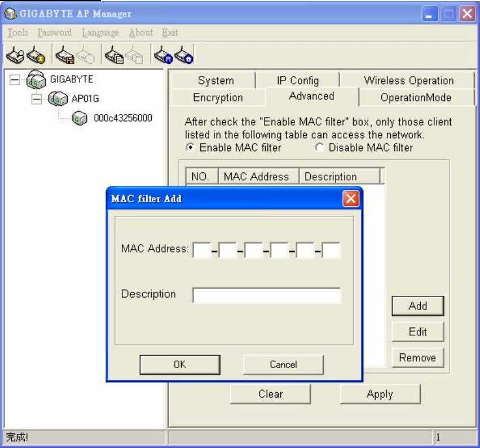The width and height of the screenshot is (480, 448).
Task: Click the AP01G group icon in tree
Action: pos(58,99)
